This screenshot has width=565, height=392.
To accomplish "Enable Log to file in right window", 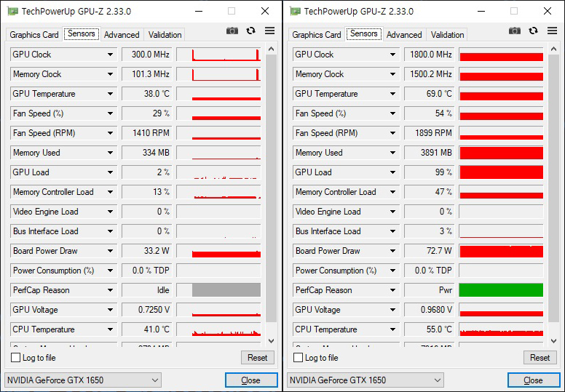I will tap(298, 357).
